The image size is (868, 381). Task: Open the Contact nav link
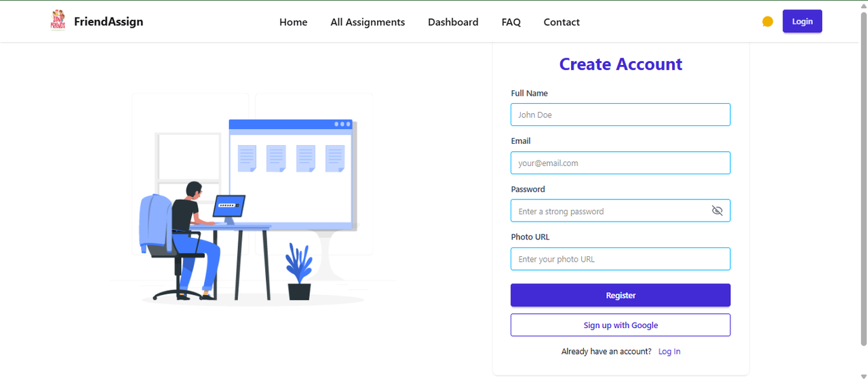(x=561, y=22)
